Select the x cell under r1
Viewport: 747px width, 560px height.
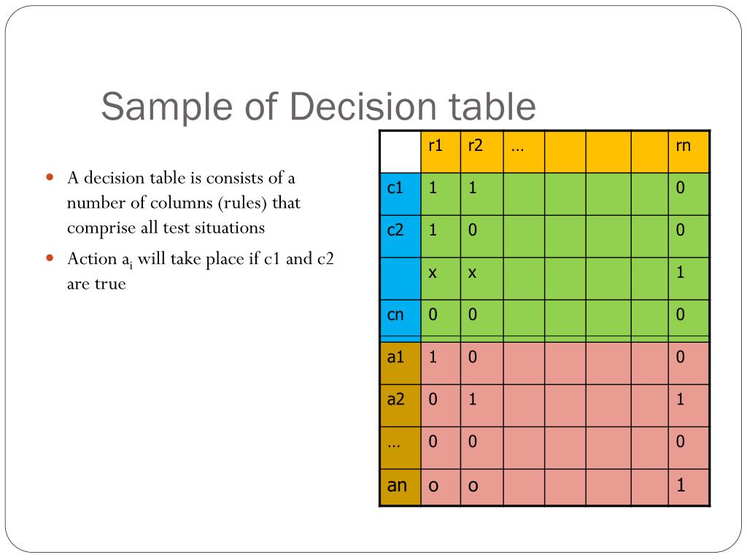pyautogui.click(x=441, y=279)
